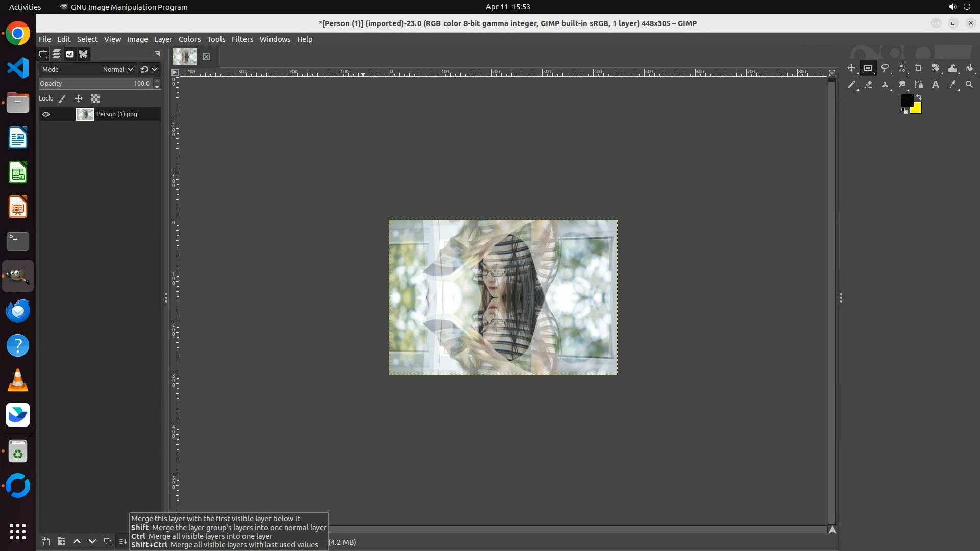The width and height of the screenshot is (980, 551).
Task: Select the Crop tool
Action: 919,68
